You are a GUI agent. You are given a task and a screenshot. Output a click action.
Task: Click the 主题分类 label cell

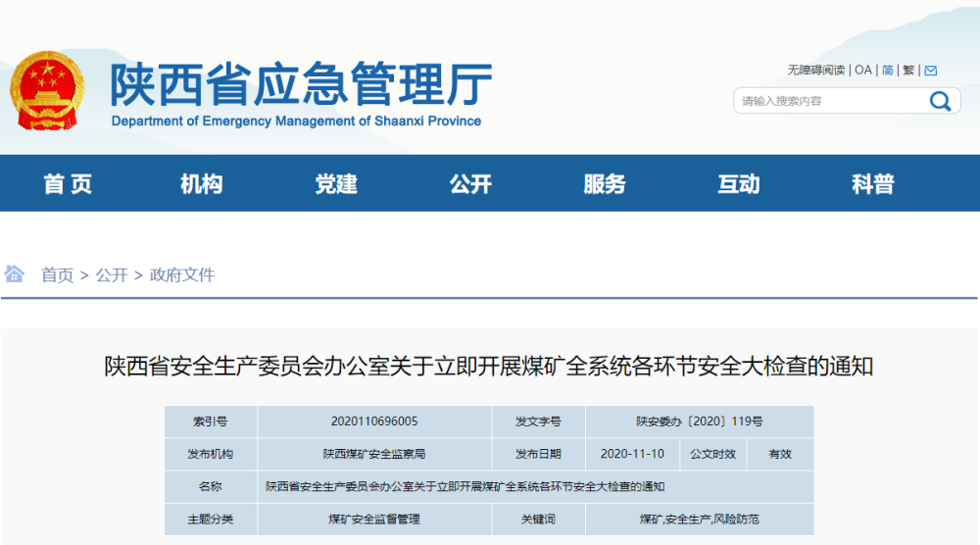211,519
